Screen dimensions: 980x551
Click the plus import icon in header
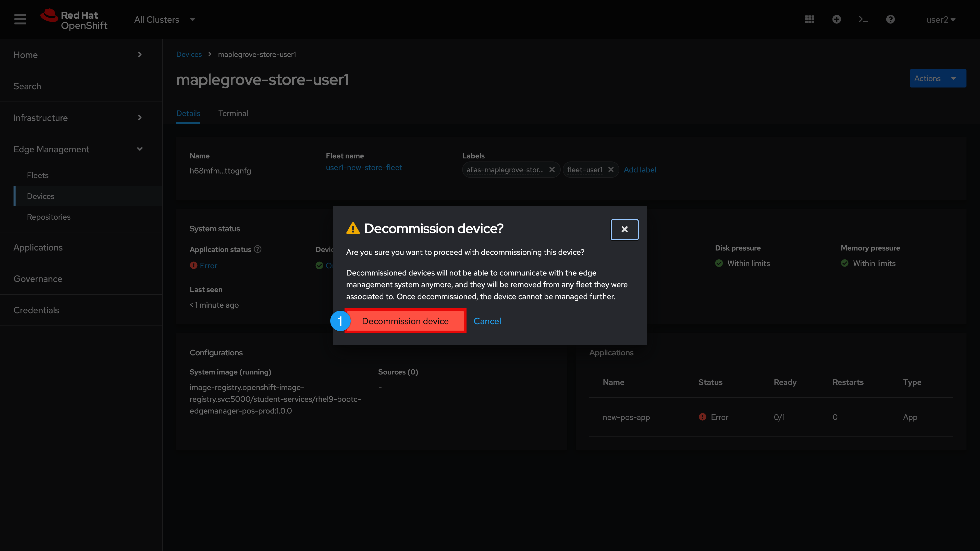pos(836,19)
